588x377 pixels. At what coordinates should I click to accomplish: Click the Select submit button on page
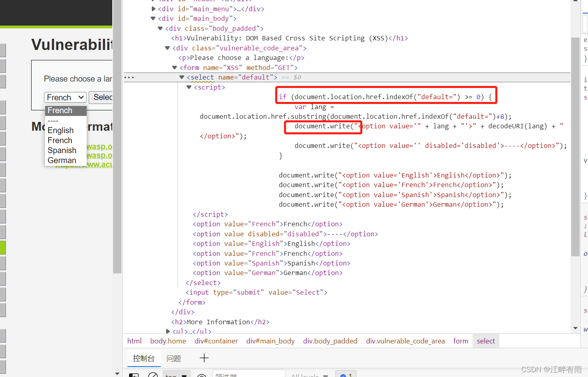pos(101,97)
